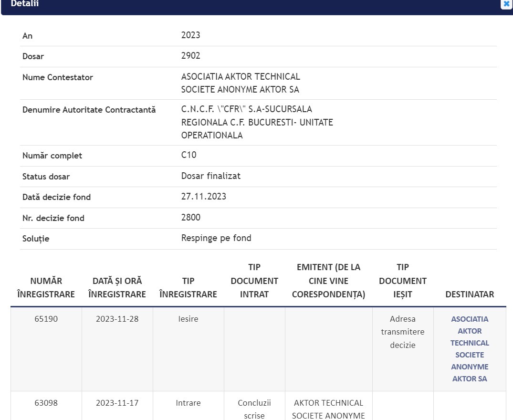The width and height of the screenshot is (513, 420).
Task: Click the Detalii dialog title
Action: pyautogui.click(x=24, y=4)
